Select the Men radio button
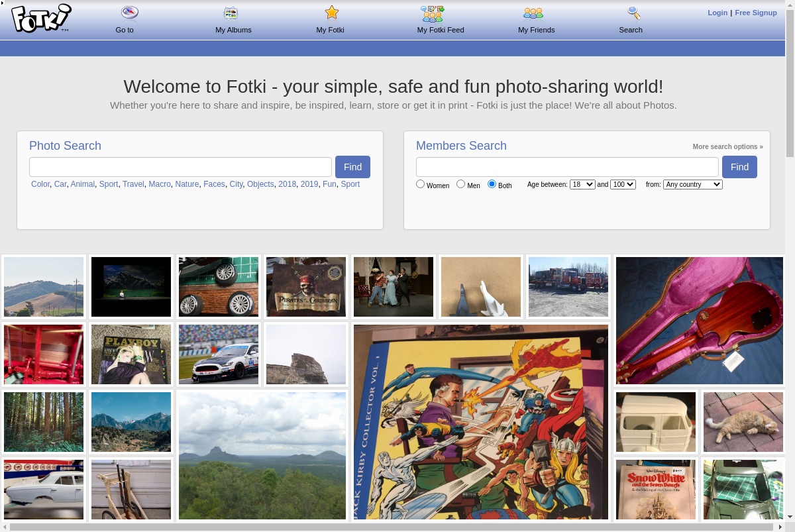 [x=460, y=184]
